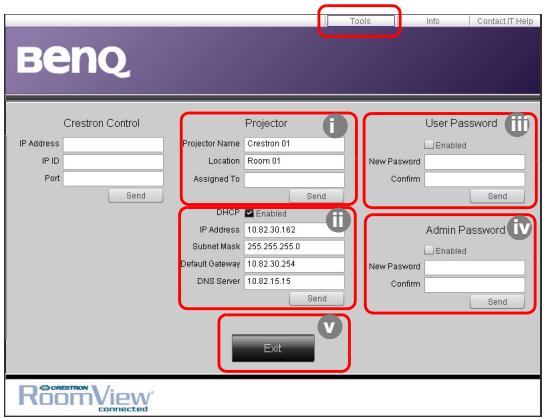Click the BenQ logo
This screenshot has height=418, width=545.
coord(74,62)
